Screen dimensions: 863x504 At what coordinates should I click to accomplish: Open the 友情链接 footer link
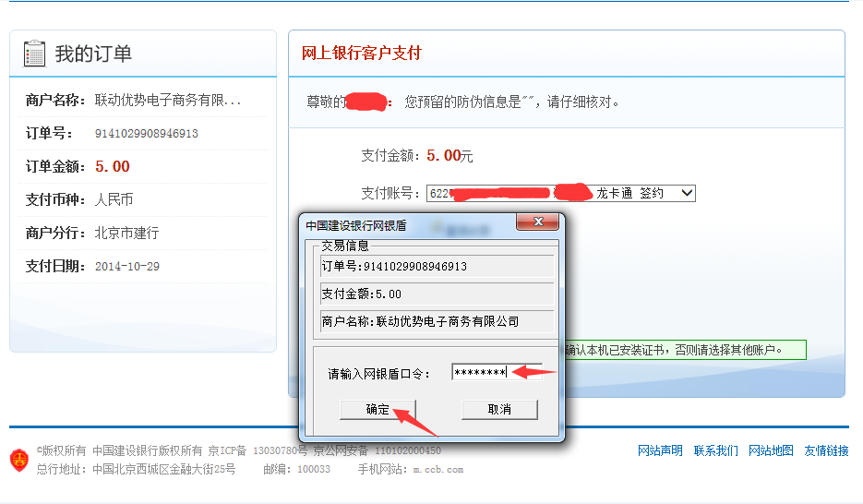click(x=826, y=450)
